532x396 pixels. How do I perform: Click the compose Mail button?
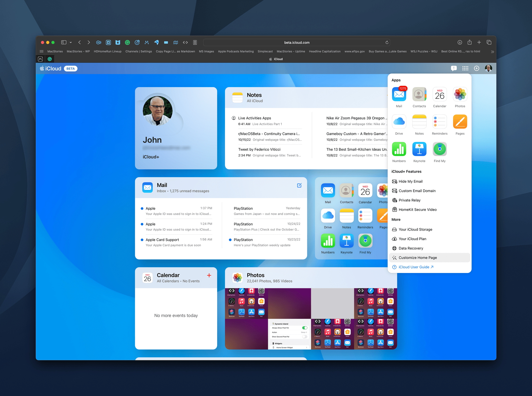[x=299, y=185]
